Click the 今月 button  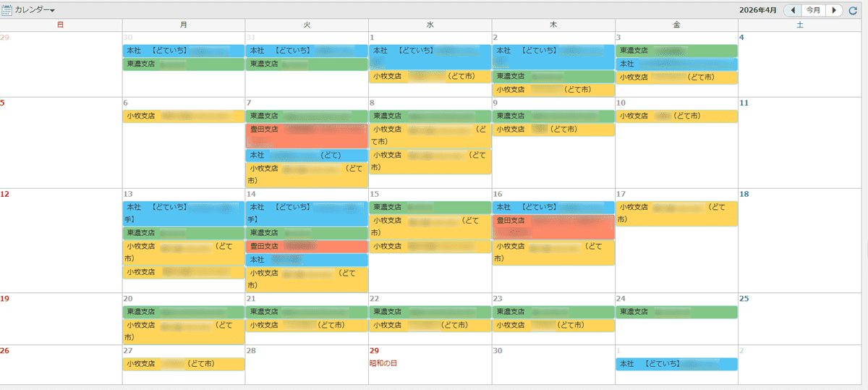pos(814,10)
